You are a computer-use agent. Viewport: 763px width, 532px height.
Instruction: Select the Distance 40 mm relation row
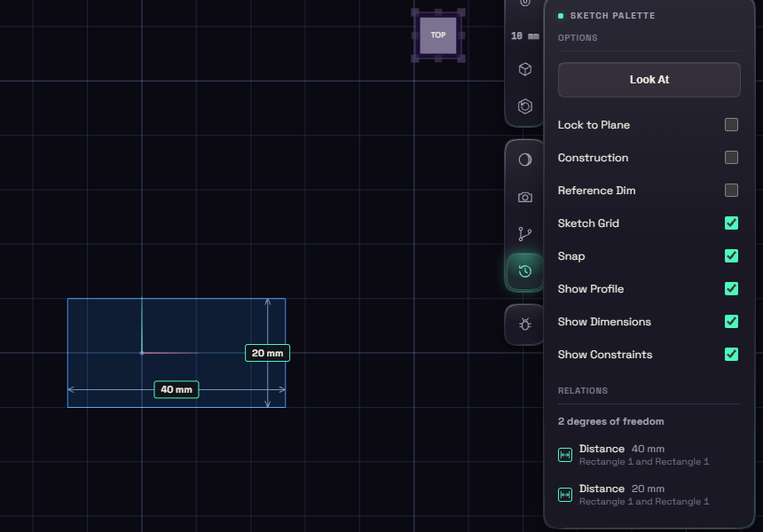click(649, 455)
